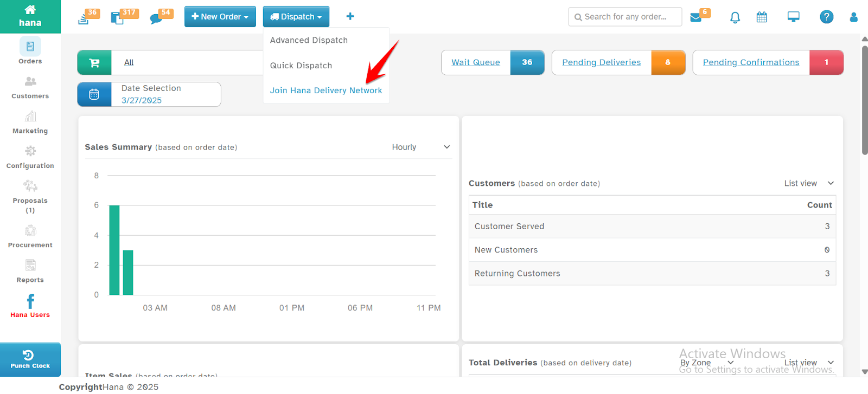
Task: Go to hana home logo
Action: (x=30, y=16)
